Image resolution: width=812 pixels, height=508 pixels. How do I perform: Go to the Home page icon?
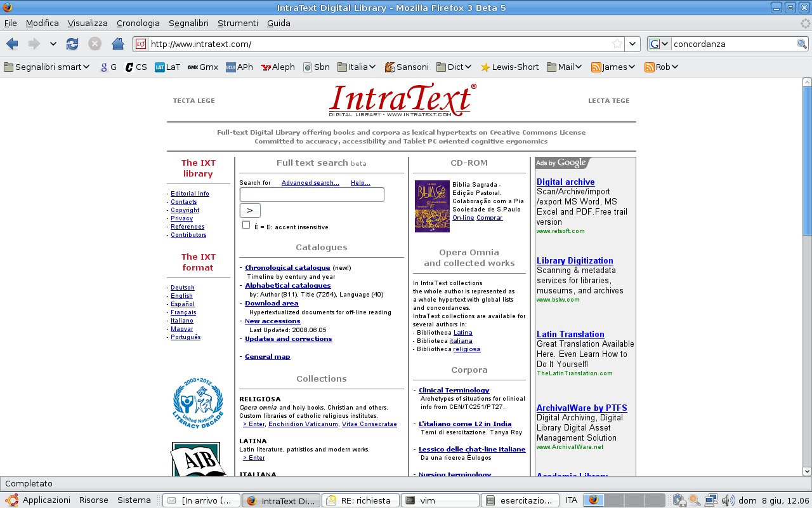[x=117, y=44]
